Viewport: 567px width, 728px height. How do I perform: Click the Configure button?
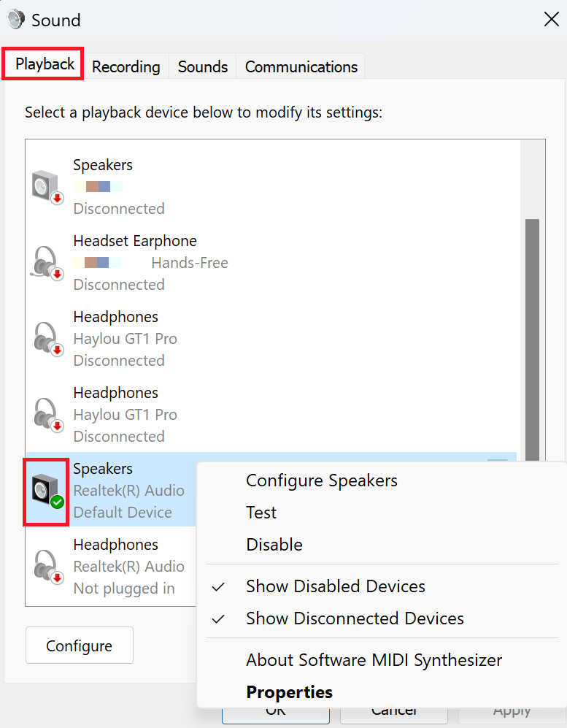[79, 645]
